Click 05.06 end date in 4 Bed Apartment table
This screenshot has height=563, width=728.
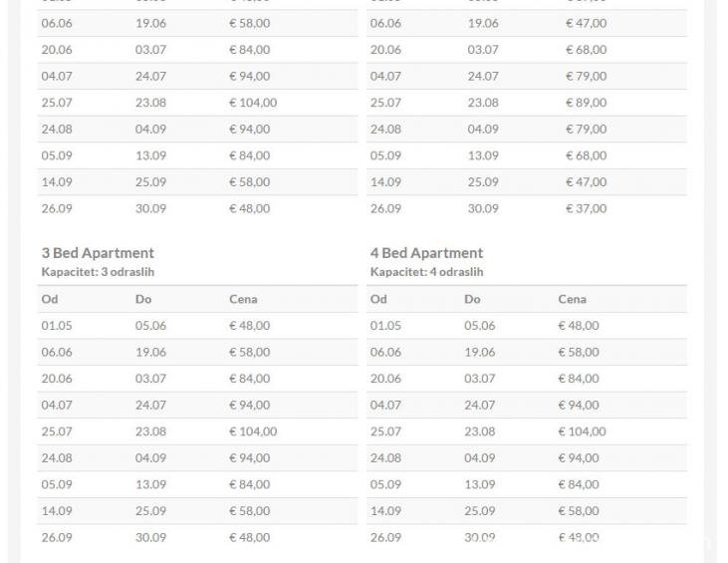pos(479,326)
